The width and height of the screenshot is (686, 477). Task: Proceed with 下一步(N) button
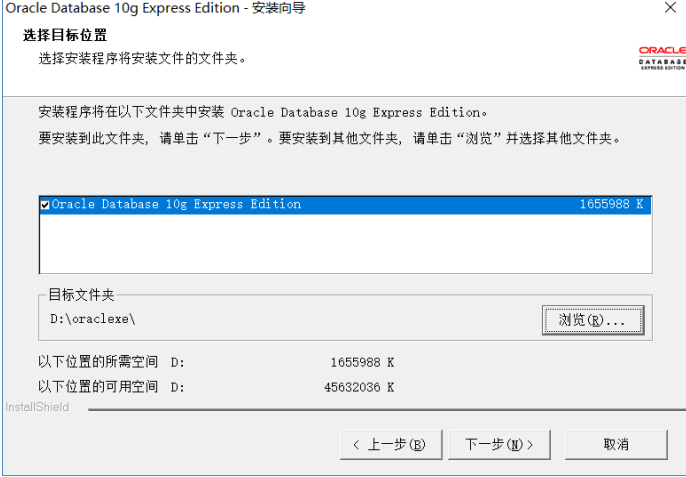click(499, 445)
